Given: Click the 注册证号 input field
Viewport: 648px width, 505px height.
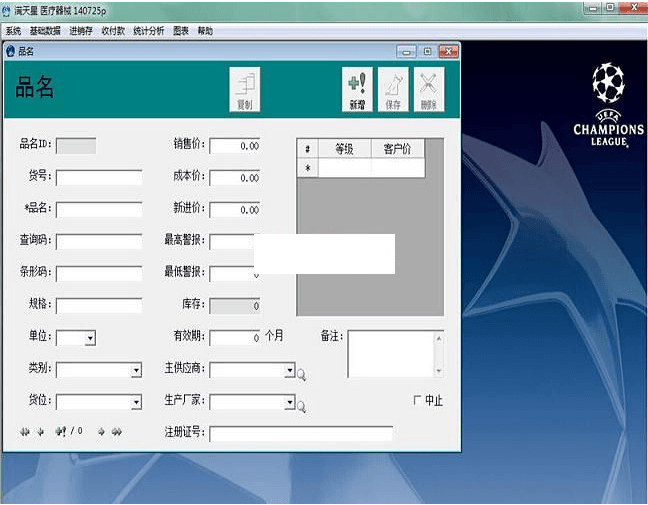Looking at the screenshot, I should [x=300, y=433].
